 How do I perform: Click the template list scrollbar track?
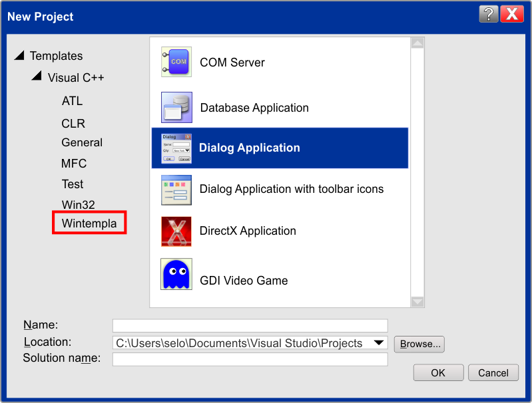point(417,172)
